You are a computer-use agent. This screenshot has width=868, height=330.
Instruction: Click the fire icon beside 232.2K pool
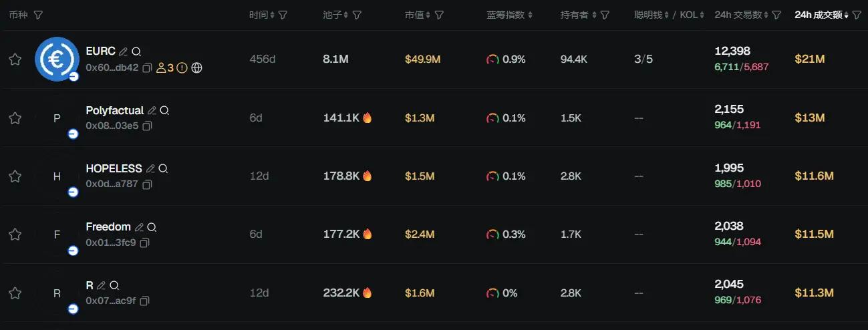[x=367, y=293]
